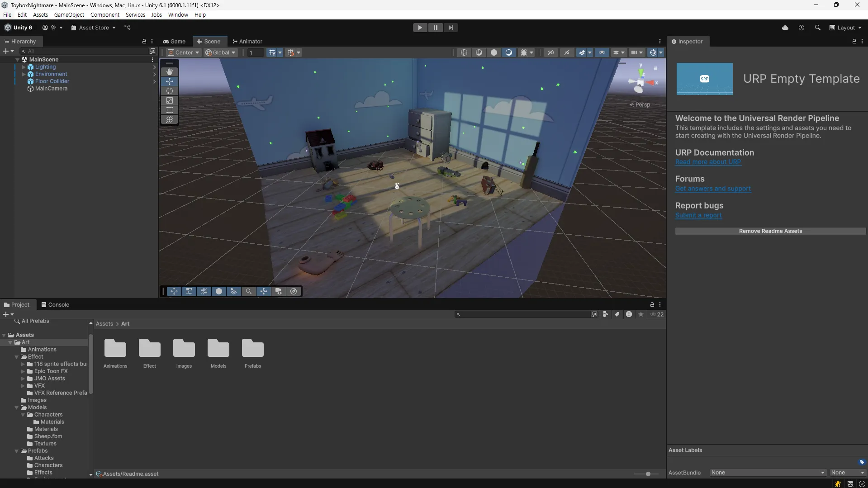
Task: Click Remove Readme Assets button
Action: click(770, 231)
